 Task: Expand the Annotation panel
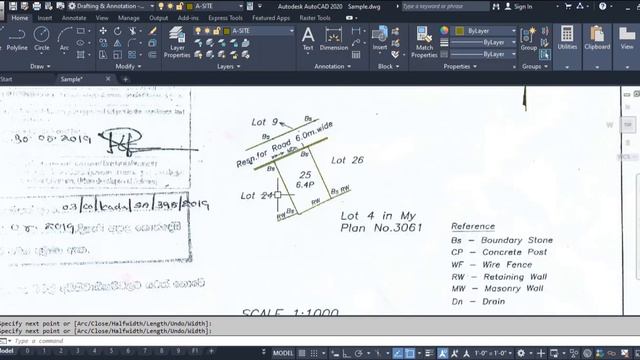click(x=333, y=67)
